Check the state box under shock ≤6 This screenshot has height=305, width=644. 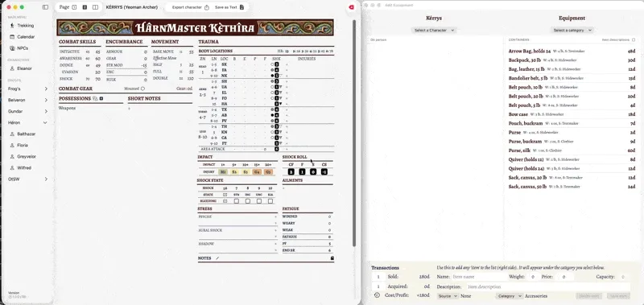click(225, 195)
